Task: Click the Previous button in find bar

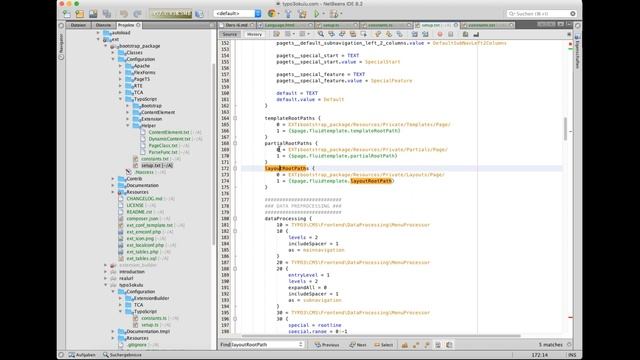Action: (327, 345)
